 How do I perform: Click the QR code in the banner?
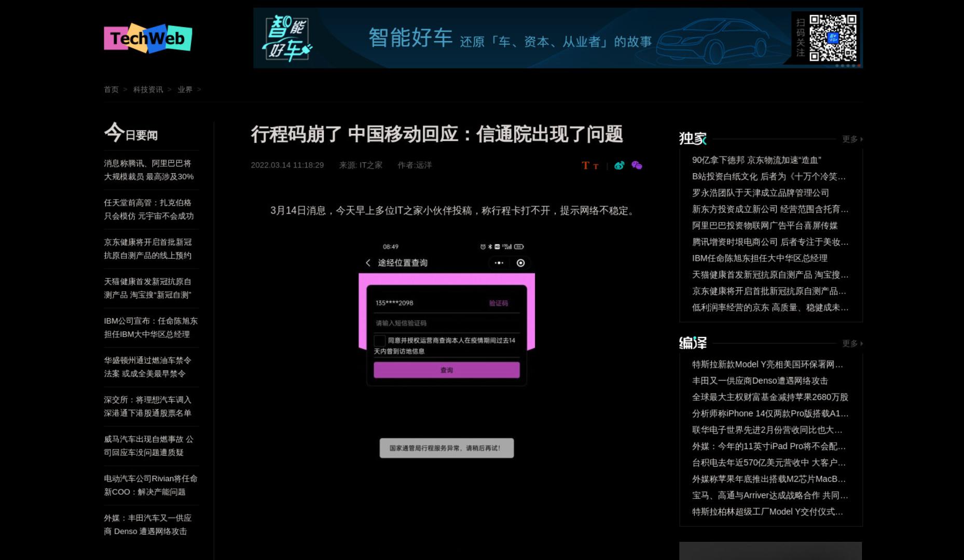click(x=833, y=38)
